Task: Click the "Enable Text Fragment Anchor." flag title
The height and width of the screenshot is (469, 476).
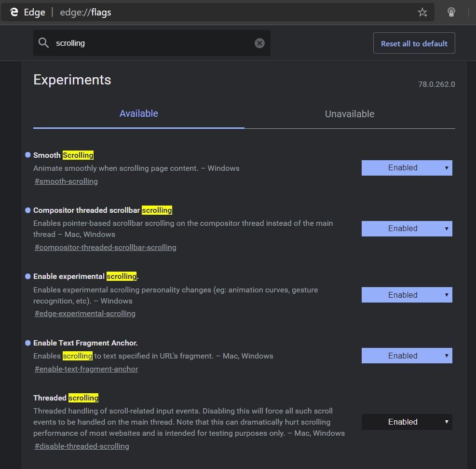Action: click(x=85, y=343)
